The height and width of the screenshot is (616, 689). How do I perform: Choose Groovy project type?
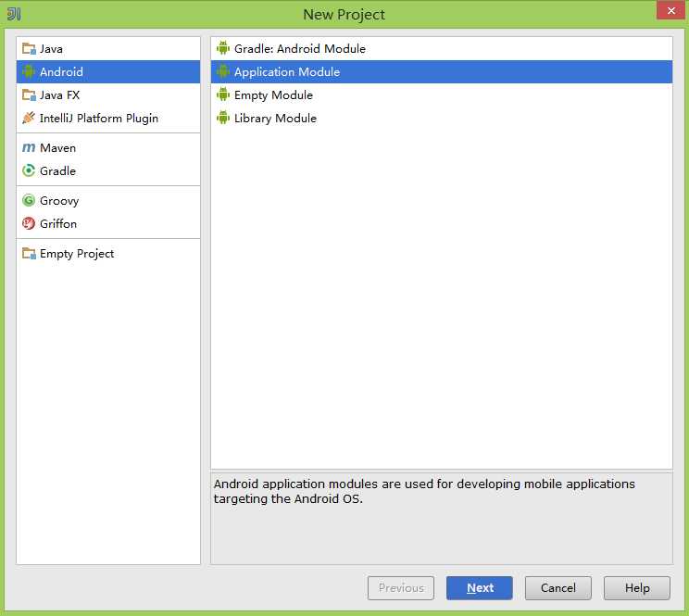[x=108, y=201]
